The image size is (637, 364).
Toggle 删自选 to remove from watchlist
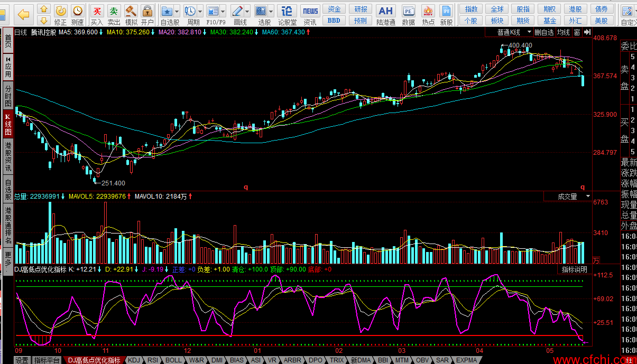pos(544,33)
